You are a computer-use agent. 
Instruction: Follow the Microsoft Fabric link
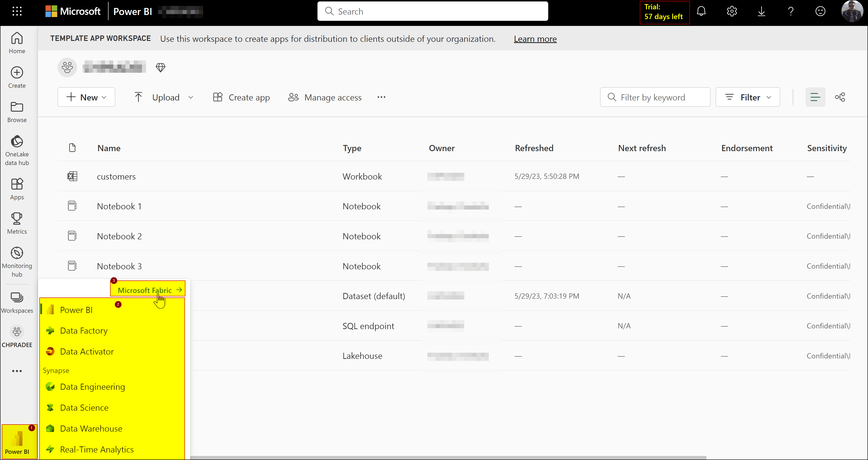click(x=150, y=290)
